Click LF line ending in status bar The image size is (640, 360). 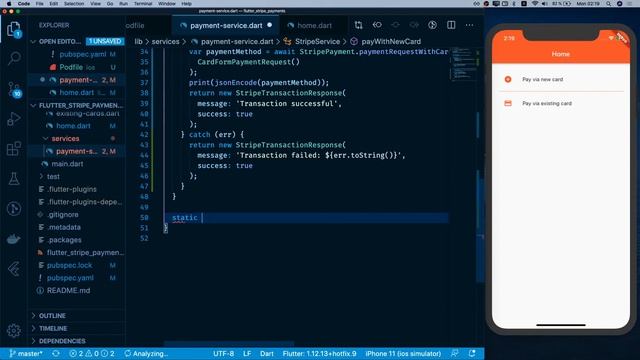pos(247,353)
